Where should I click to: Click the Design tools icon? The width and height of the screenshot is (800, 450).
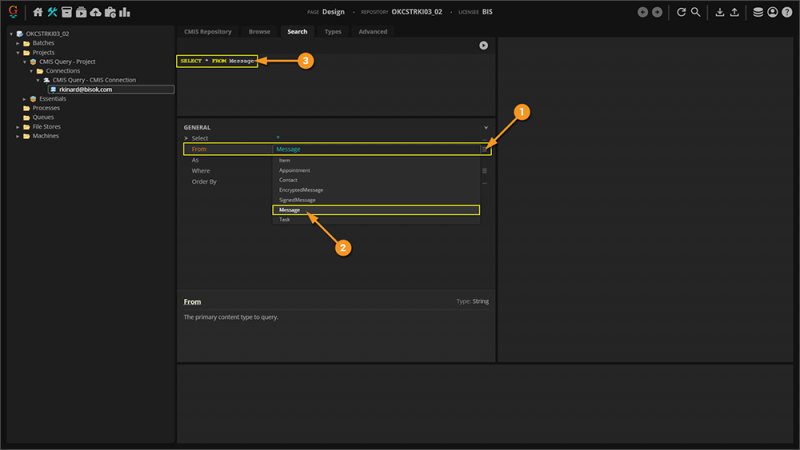click(x=52, y=13)
